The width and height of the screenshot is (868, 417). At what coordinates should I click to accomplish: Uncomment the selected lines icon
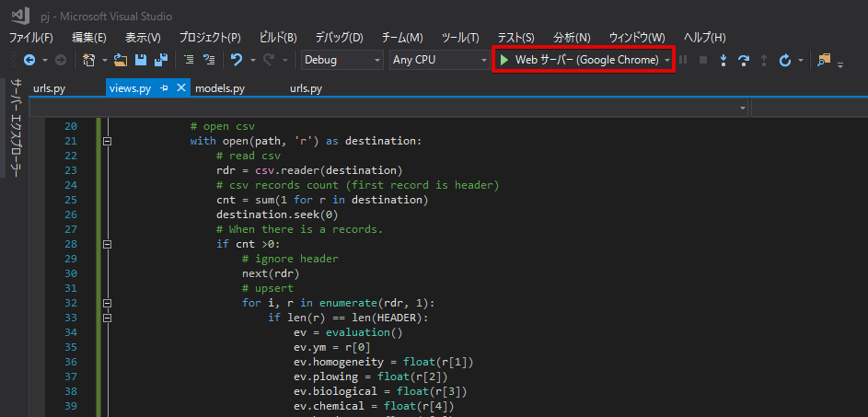pos(209,60)
